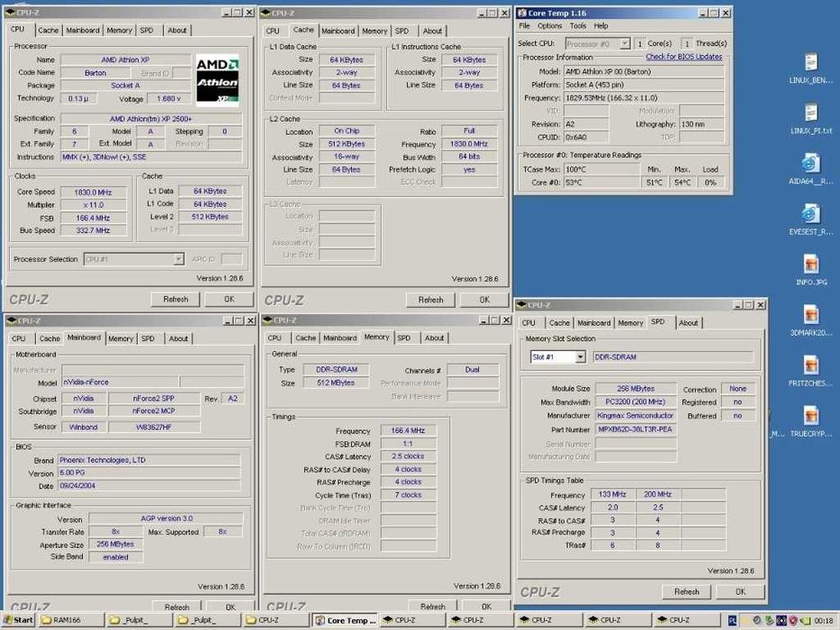Click the BIOS brand Phoenix Technologies, LTD
The height and width of the screenshot is (630, 840).
point(149,460)
